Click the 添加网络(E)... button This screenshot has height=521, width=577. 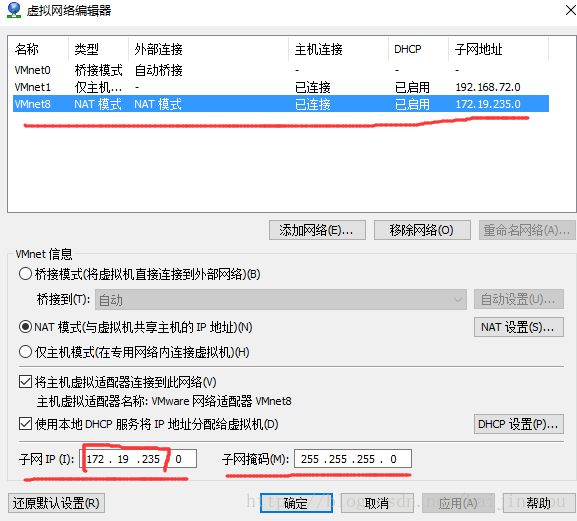pyautogui.click(x=317, y=230)
